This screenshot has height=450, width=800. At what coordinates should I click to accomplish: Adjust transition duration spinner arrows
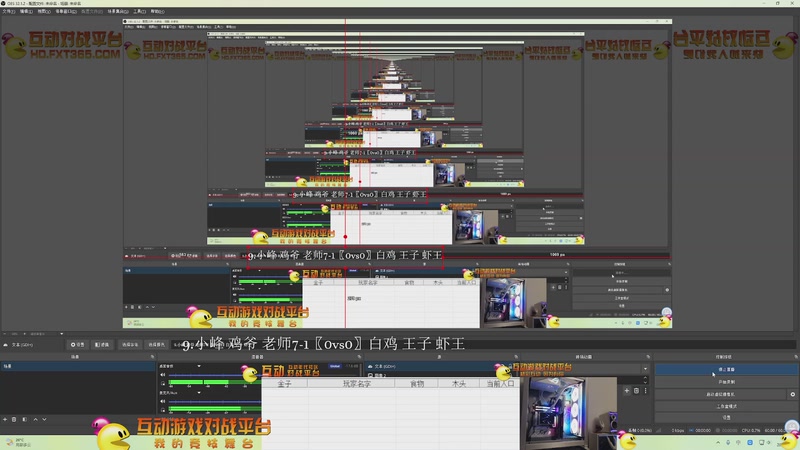645,380
